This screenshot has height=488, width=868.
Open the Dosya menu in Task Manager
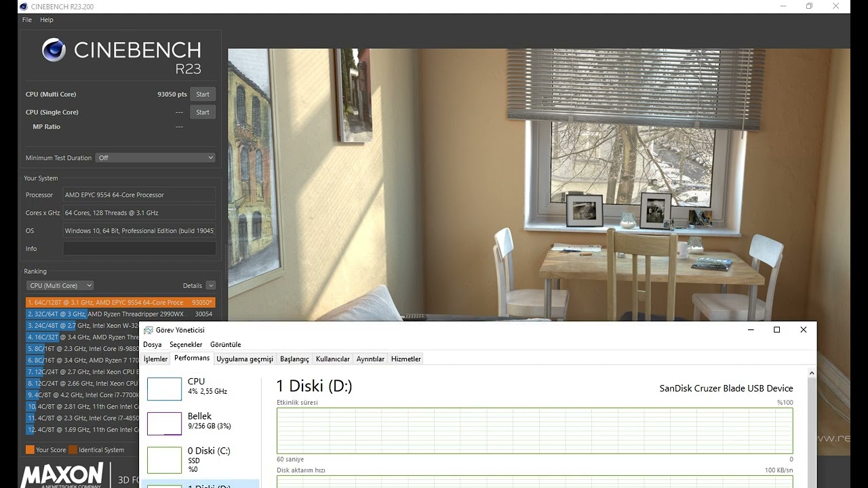153,344
